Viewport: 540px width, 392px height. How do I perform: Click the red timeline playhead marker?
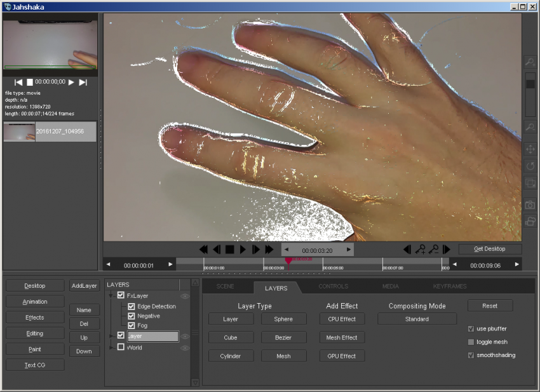(x=288, y=261)
